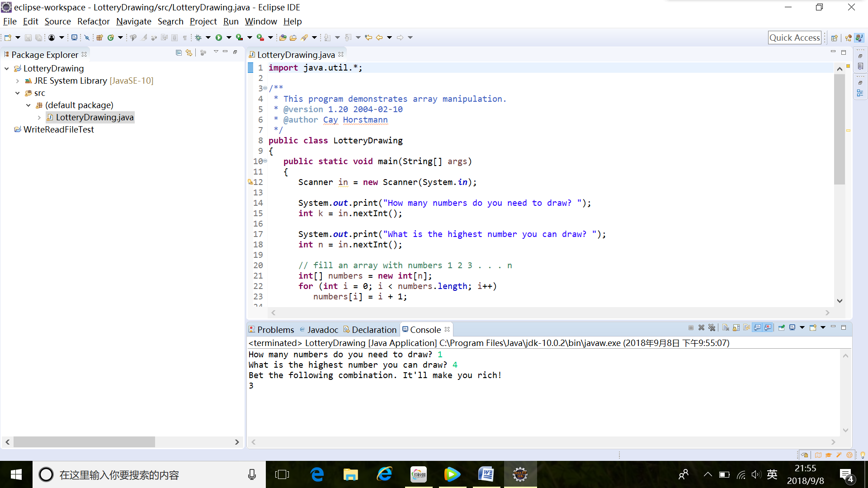Toggle Console Word Wrap
The width and height of the screenshot is (868, 488).
click(x=746, y=327)
